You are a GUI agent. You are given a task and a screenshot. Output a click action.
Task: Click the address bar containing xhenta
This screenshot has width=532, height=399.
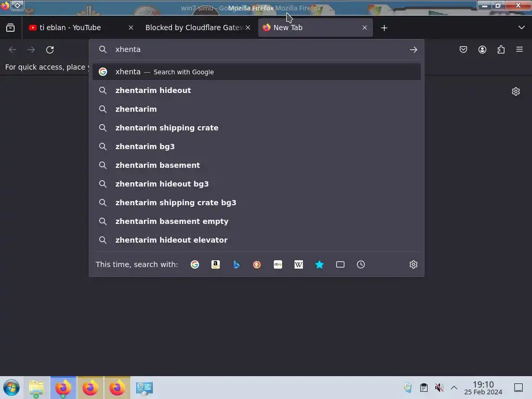click(257, 49)
